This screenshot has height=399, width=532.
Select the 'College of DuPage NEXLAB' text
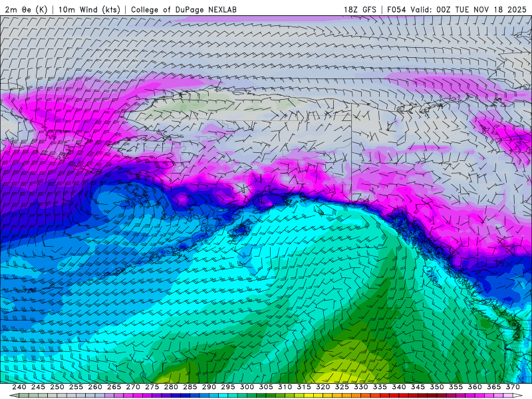click(x=184, y=9)
